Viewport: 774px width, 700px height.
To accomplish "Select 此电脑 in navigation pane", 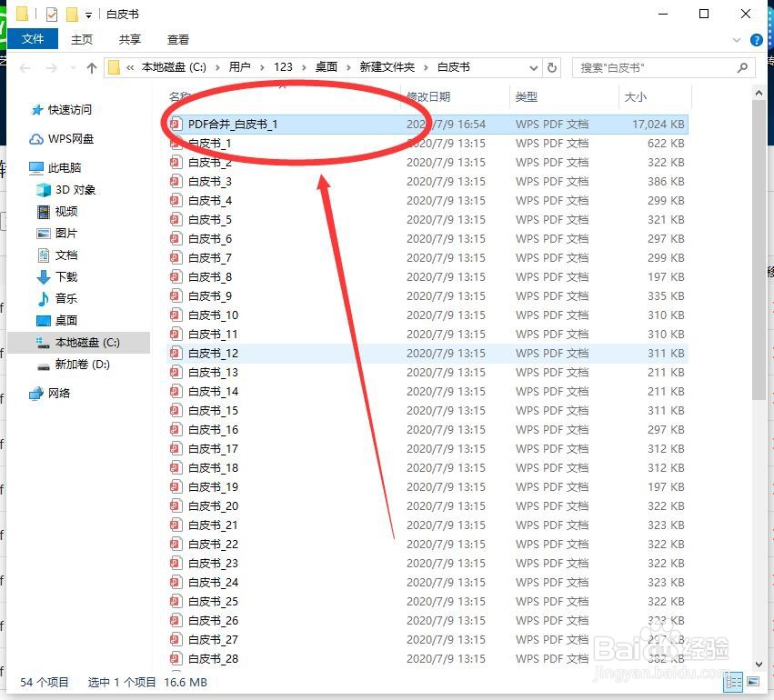I will tap(55, 167).
